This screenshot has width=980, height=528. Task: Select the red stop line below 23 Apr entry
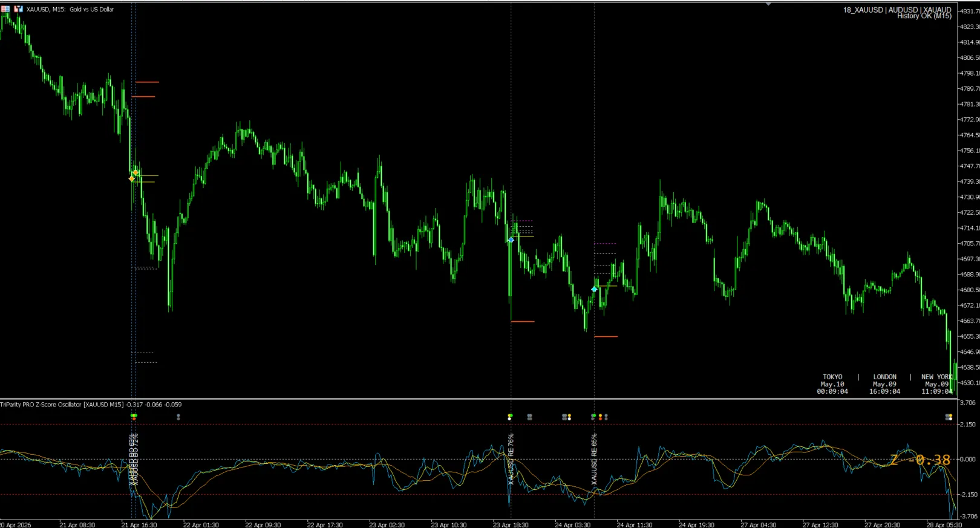coord(523,321)
